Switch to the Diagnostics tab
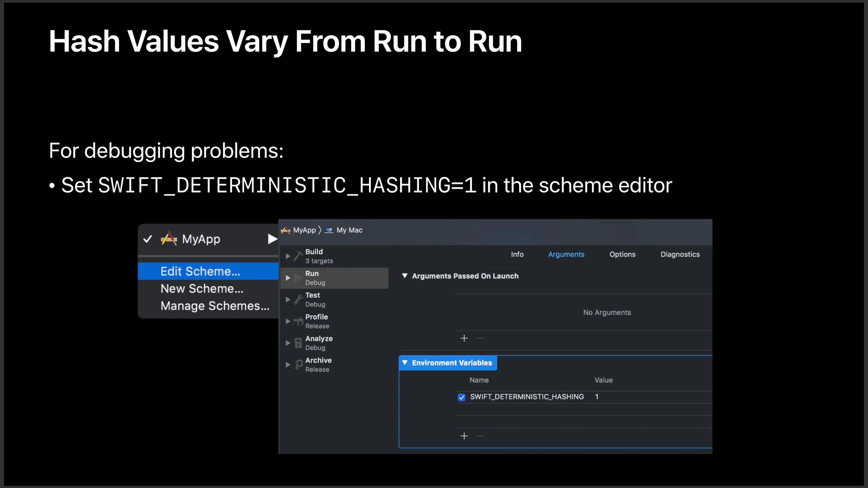This screenshot has width=868, height=488. click(x=680, y=254)
